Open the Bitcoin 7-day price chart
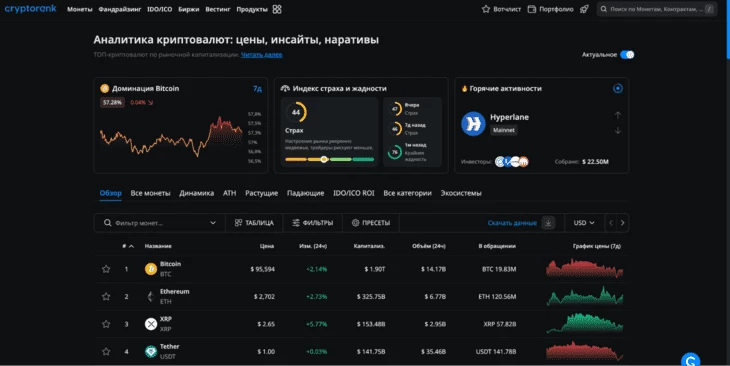 pos(585,269)
